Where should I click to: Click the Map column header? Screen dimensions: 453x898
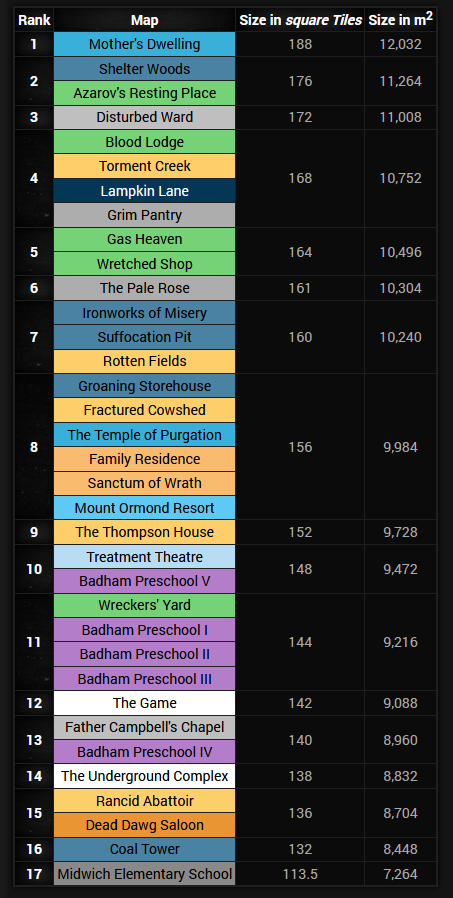tap(144, 20)
